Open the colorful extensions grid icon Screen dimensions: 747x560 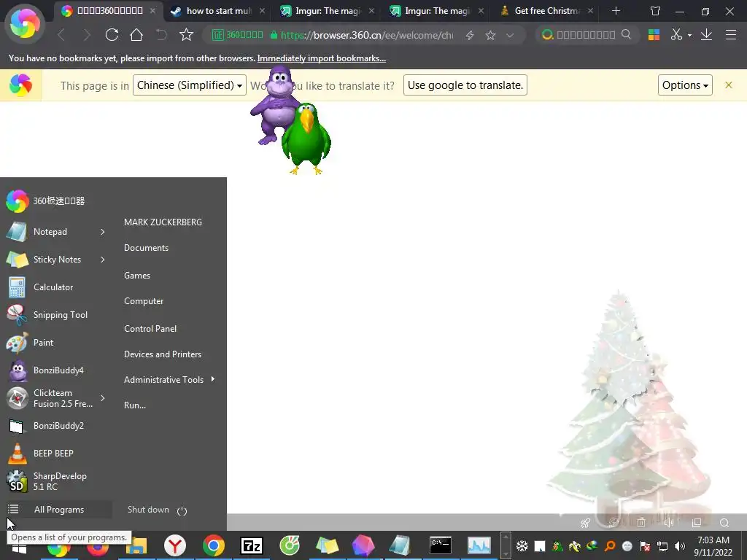[x=654, y=35]
